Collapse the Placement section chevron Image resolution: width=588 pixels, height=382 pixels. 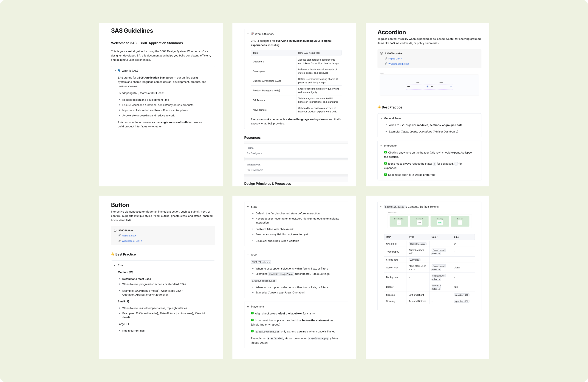click(x=248, y=307)
